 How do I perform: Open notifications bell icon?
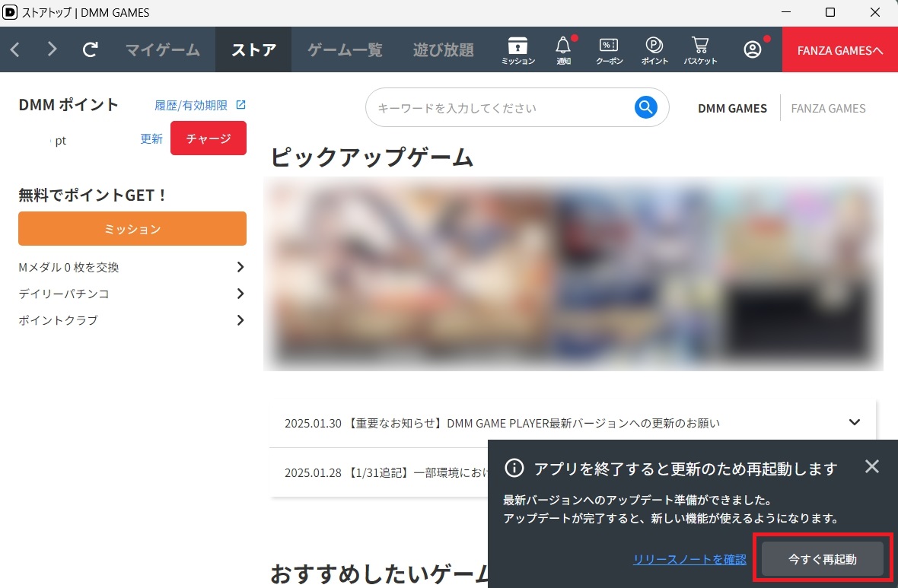[x=564, y=50]
